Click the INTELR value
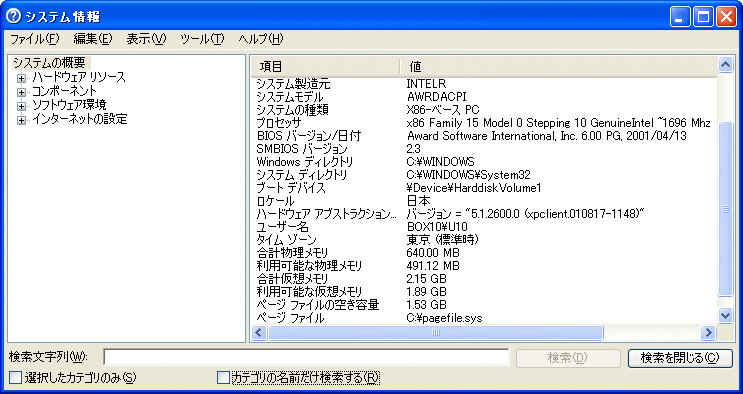Image resolution: width=743 pixels, height=394 pixels. 426,84
